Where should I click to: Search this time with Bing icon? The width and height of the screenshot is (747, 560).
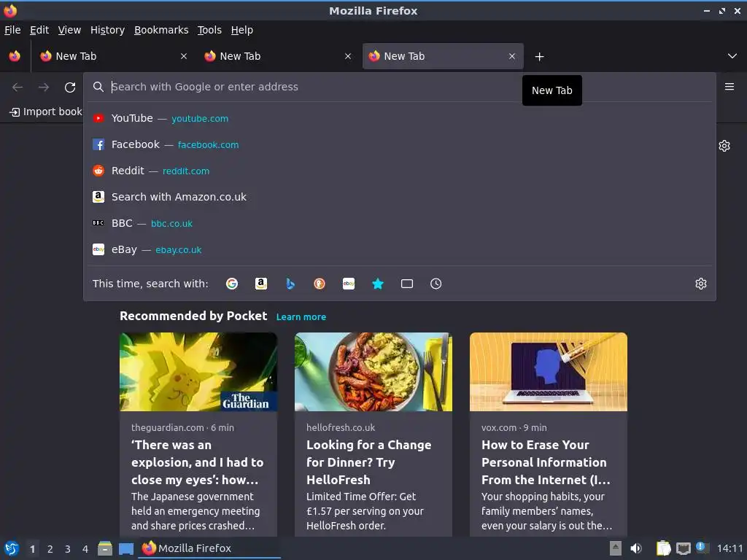point(290,284)
